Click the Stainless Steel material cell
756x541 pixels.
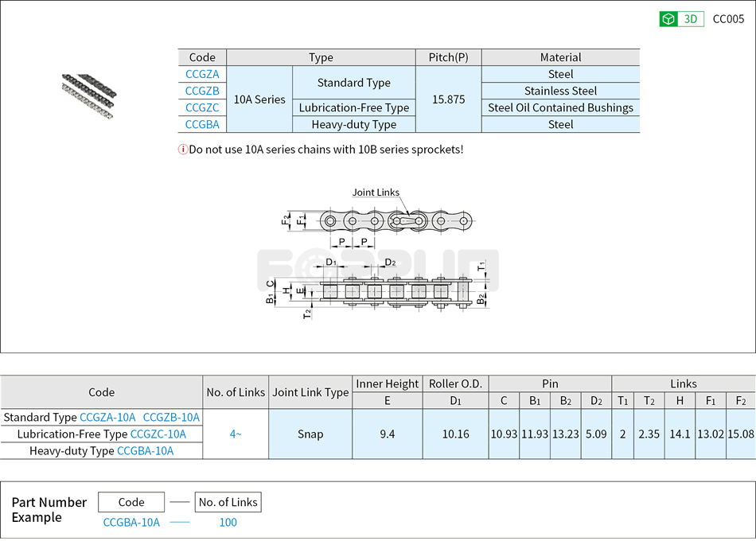(561, 91)
